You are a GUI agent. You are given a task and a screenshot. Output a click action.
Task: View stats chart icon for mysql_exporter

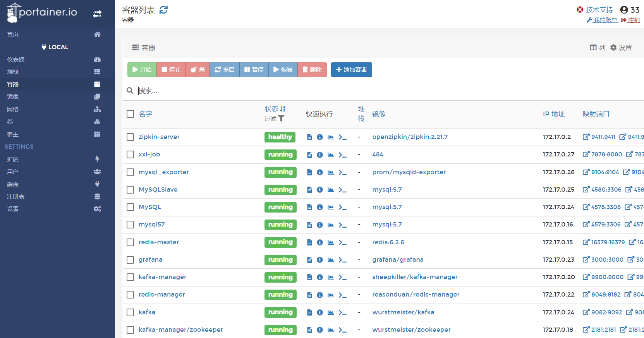click(331, 172)
